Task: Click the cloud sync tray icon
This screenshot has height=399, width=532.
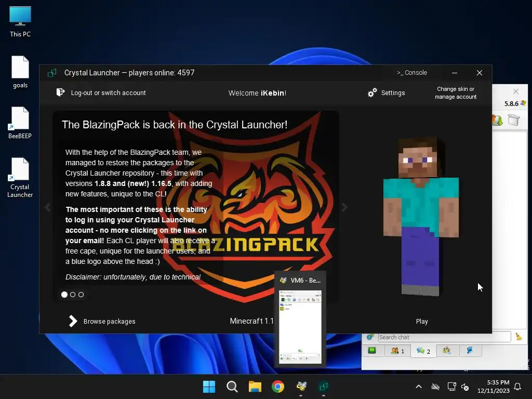Action: (x=435, y=387)
